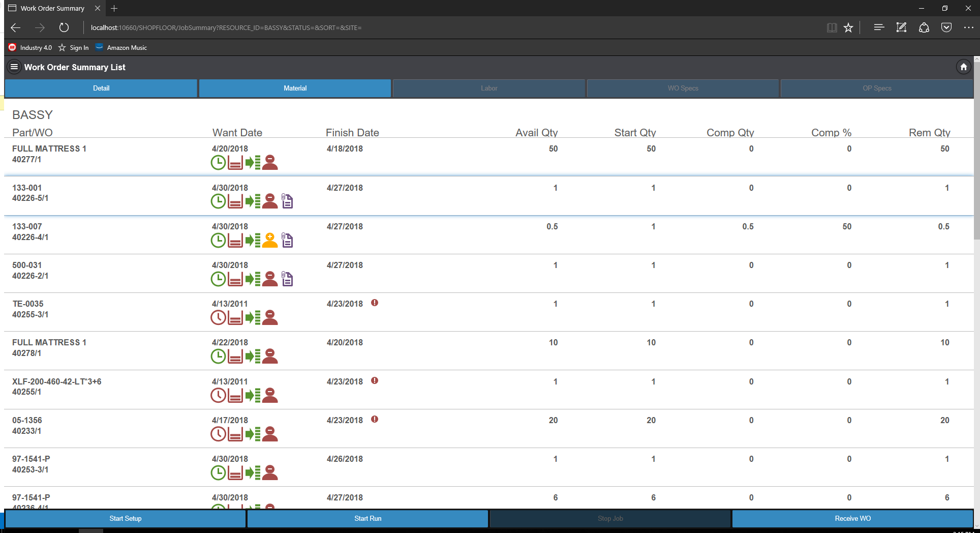Screen dimensions: 980x533
Task: Click the warning indicator beside TE-0035 finish date
Action: point(375,303)
